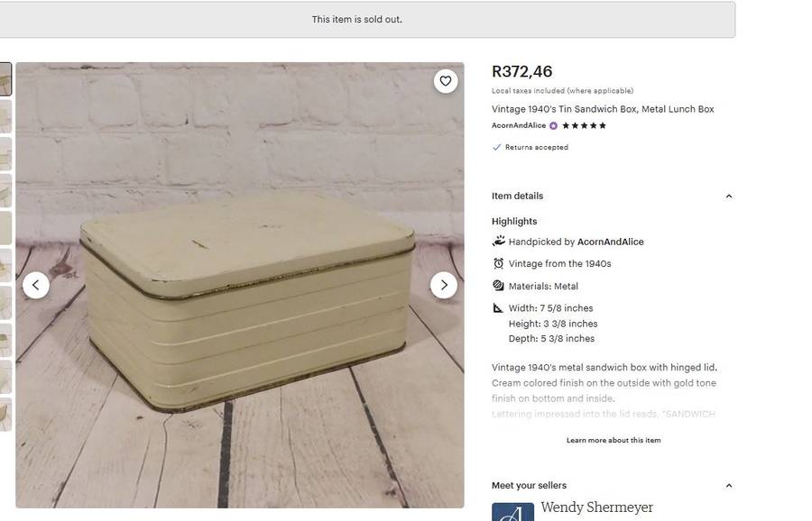
Task: Click Learn more about this item
Action: click(x=614, y=440)
